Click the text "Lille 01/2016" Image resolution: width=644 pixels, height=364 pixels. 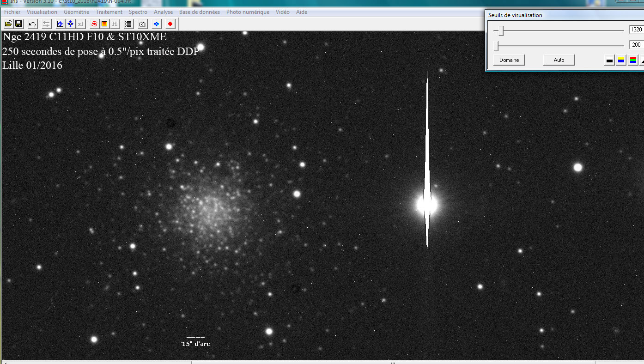[x=32, y=66]
